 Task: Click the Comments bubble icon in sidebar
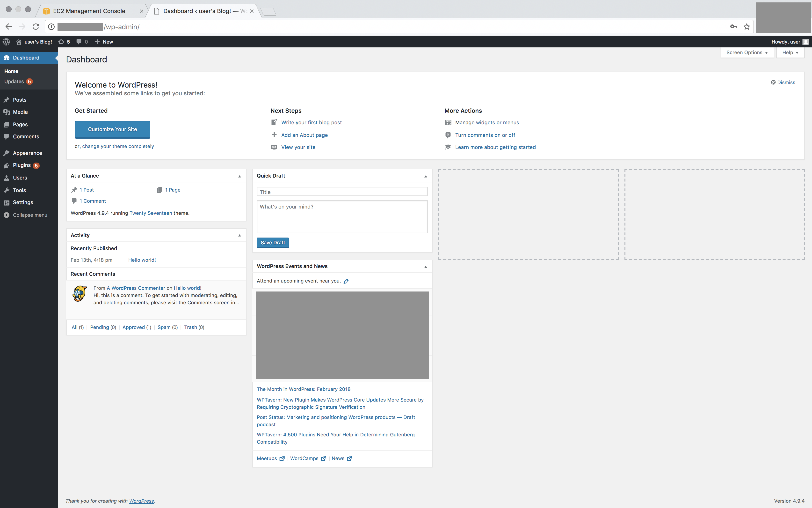[x=6, y=136]
